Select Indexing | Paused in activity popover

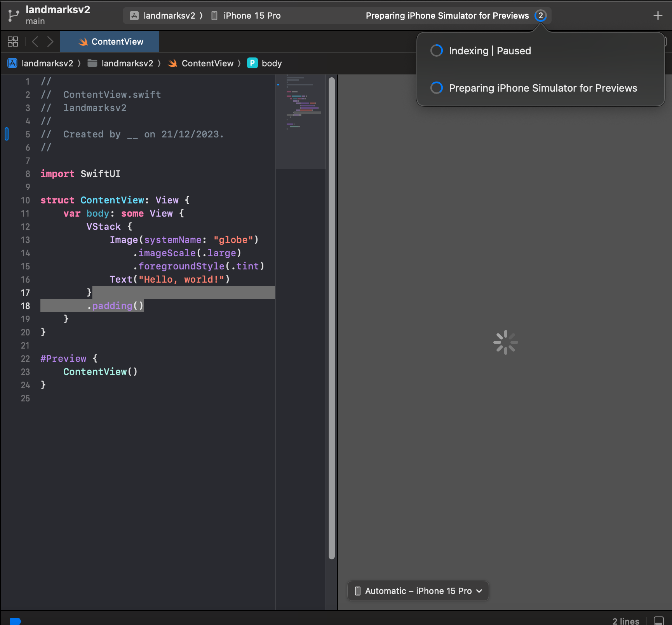point(489,51)
